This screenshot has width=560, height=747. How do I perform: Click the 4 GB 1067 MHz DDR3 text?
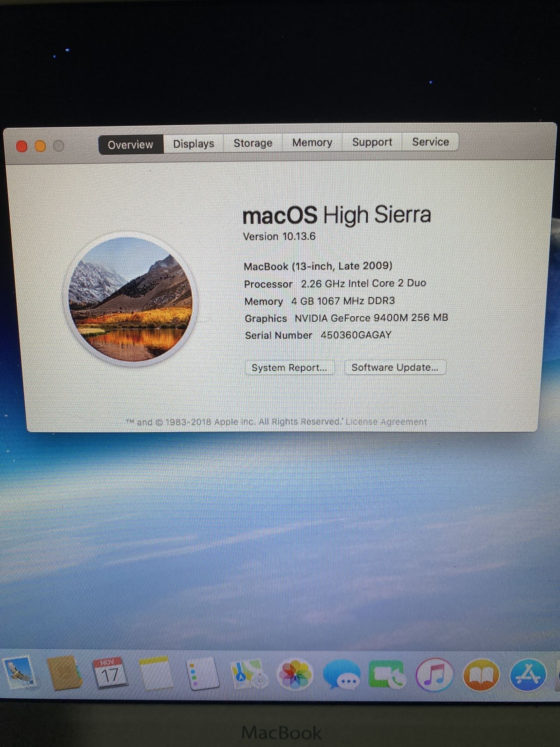click(x=343, y=301)
